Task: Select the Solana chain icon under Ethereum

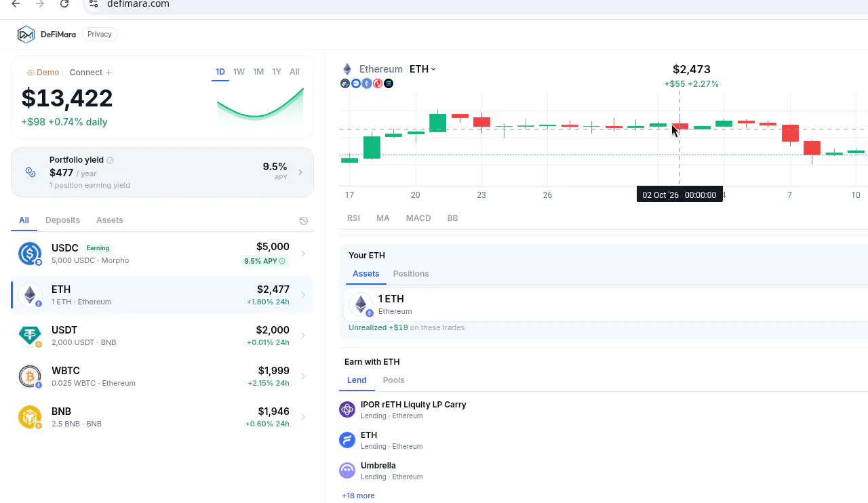Action: coord(389,83)
